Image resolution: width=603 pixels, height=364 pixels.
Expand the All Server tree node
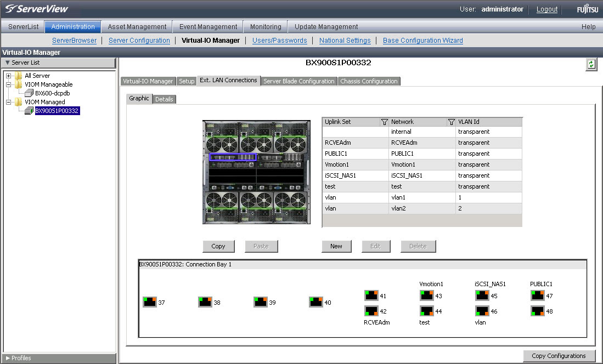[x=8, y=76]
